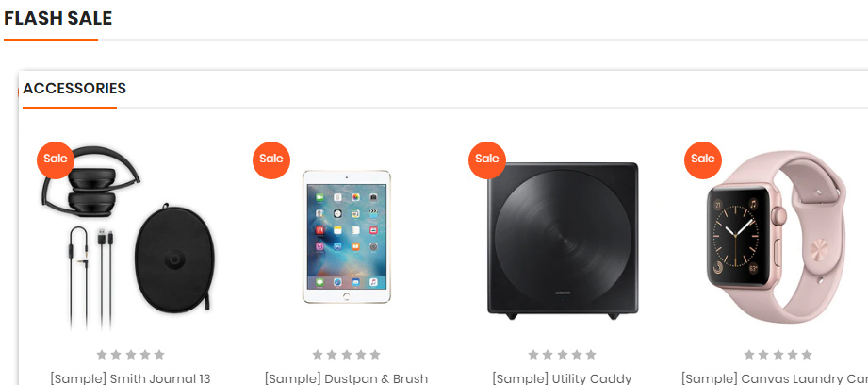Click the star rating under Dustpan & Brush
Viewport: 868px width, 385px height.
tap(346, 355)
